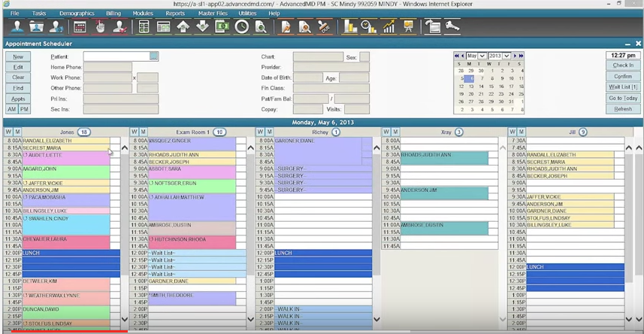The width and height of the screenshot is (644, 334).
Task: Click the clock icon in toolbar
Action: pyautogui.click(x=241, y=27)
